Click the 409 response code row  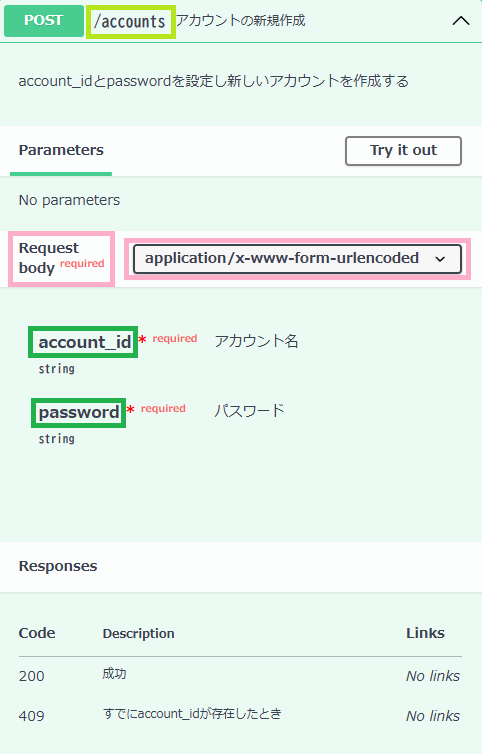point(240,715)
